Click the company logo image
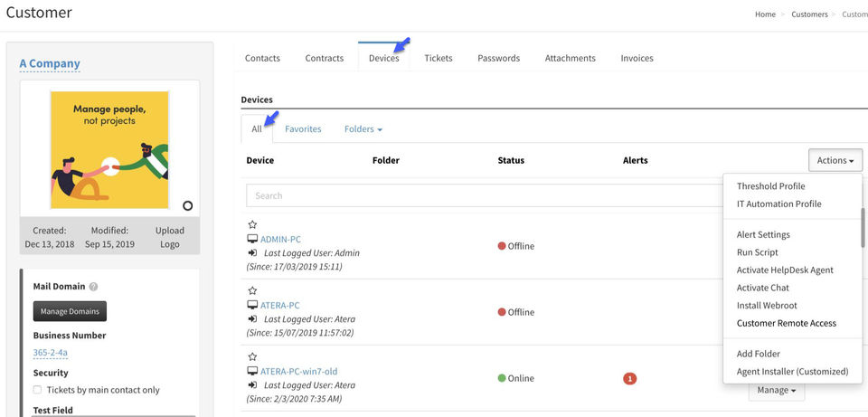Image resolution: width=868 pixels, height=417 pixels. tap(109, 150)
